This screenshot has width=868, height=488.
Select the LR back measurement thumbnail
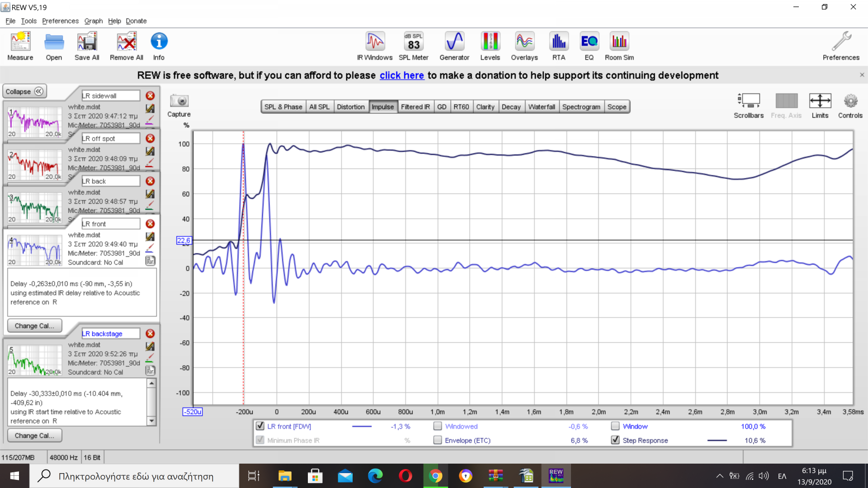35,207
